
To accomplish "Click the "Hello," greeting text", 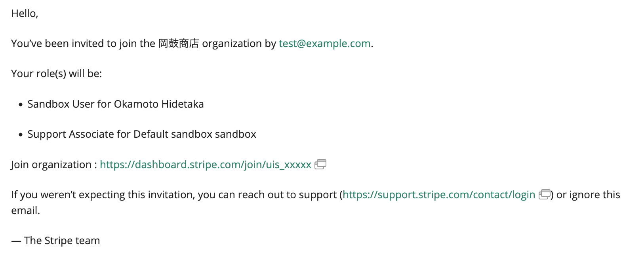I will (25, 13).
